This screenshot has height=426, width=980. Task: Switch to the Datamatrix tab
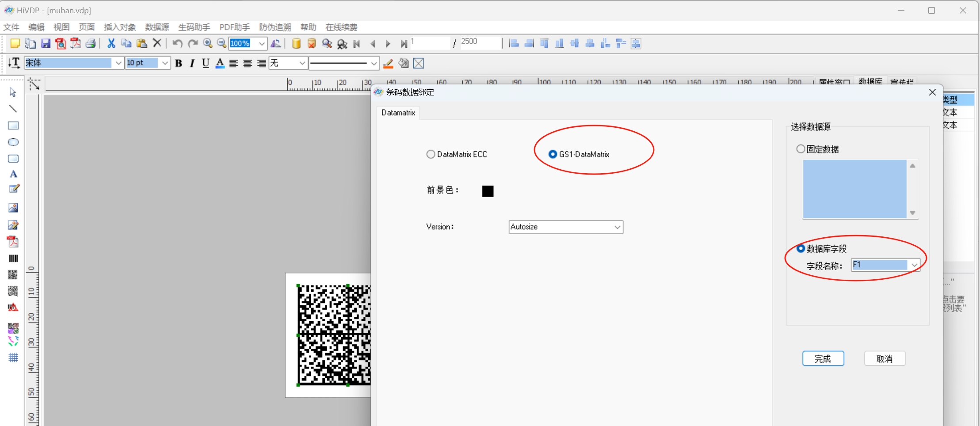click(398, 113)
